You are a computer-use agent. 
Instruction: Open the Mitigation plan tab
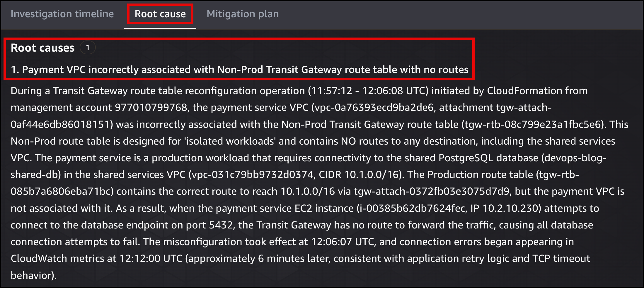coord(243,14)
